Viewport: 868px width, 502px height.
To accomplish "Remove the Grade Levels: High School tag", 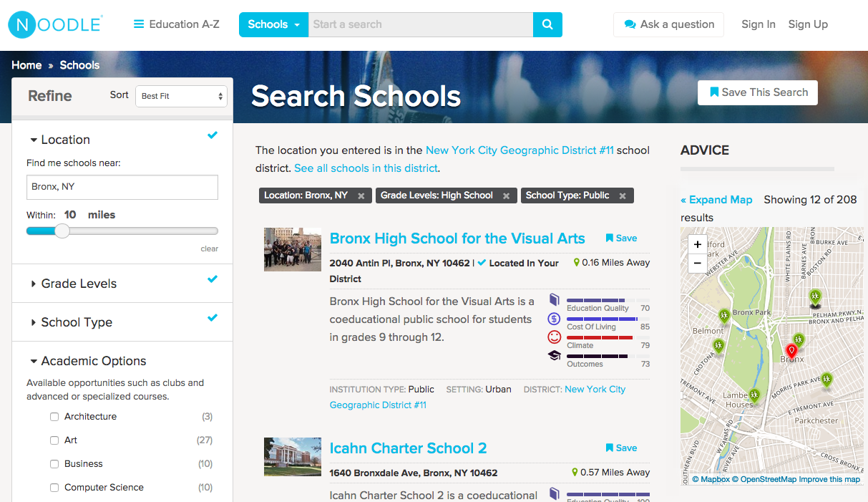I will pyautogui.click(x=507, y=196).
